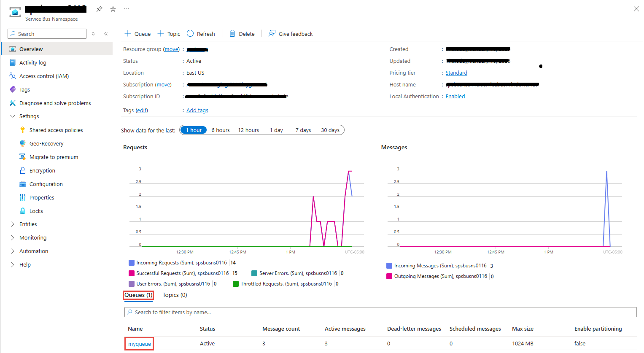644x353 pixels.
Task: Click the Max size column header
Action: point(523,329)
